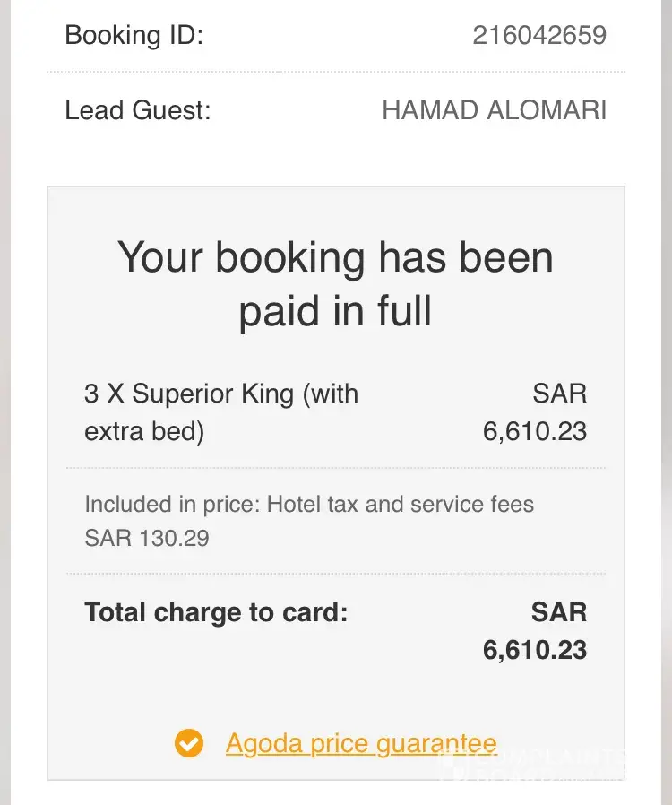Click the dotted divider above Total charge

pyautogui.click(x=335, y=574)
